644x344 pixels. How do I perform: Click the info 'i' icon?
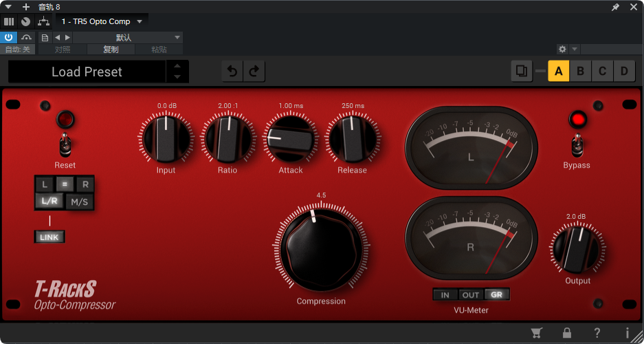coord(627,332)
